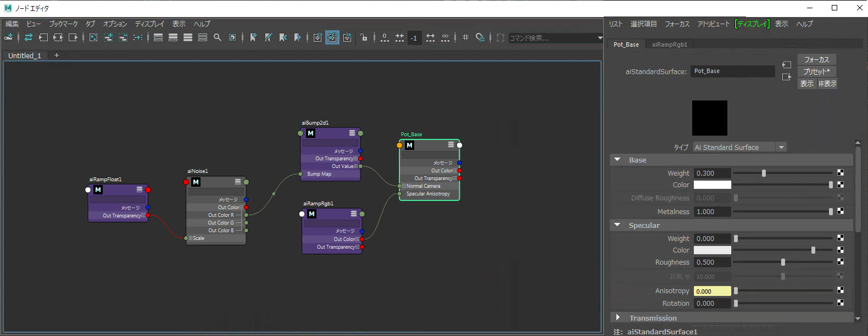
Task: Click the Base Weight slider handle
Action: (764, 173)
